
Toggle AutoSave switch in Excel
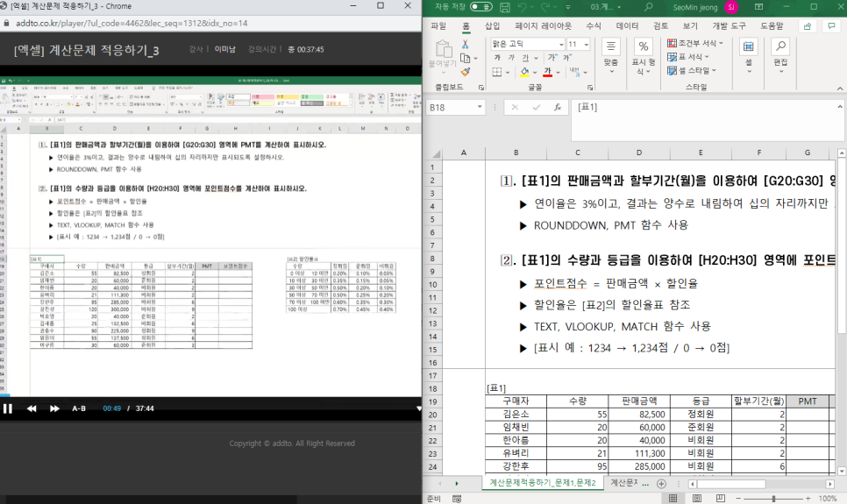tap(480, 7)
